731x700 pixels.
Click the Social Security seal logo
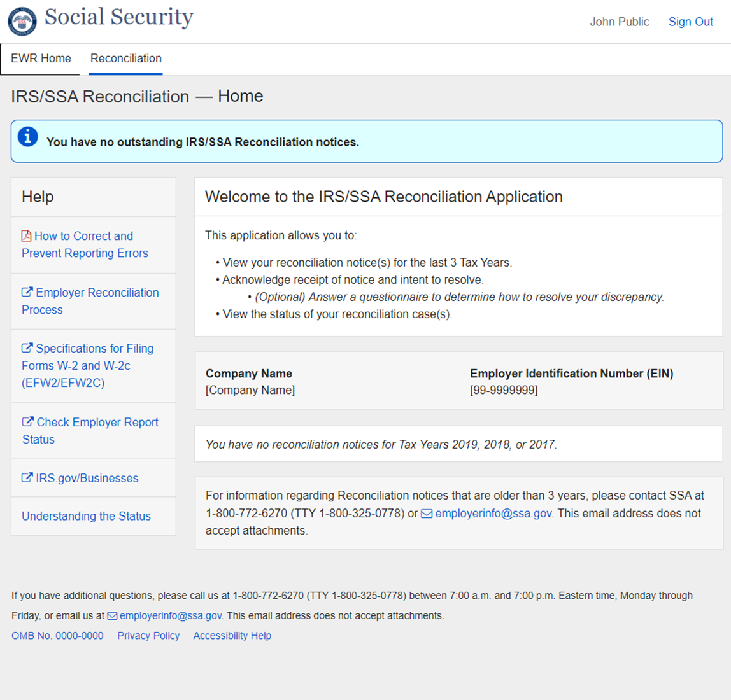click(22, 22)
